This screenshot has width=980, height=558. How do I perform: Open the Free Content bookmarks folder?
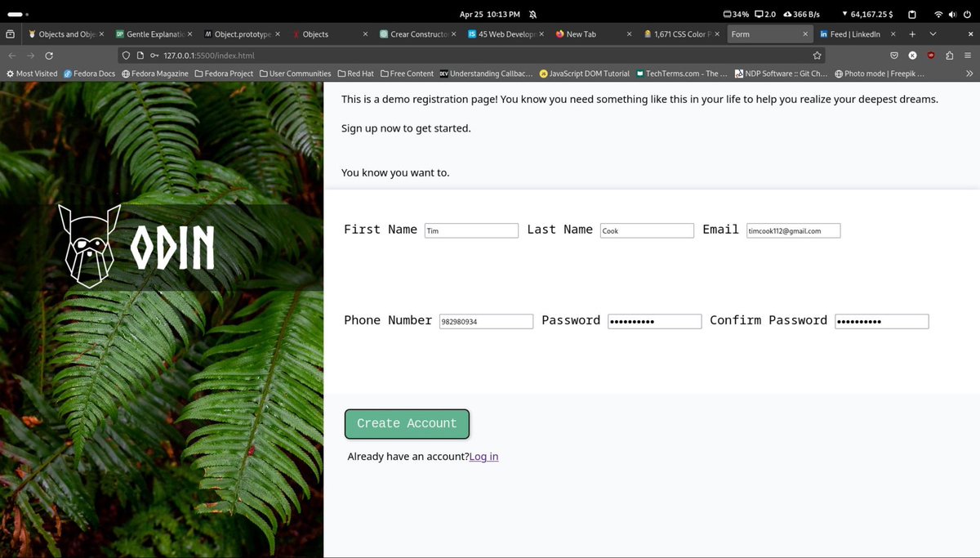pos(407,74)
